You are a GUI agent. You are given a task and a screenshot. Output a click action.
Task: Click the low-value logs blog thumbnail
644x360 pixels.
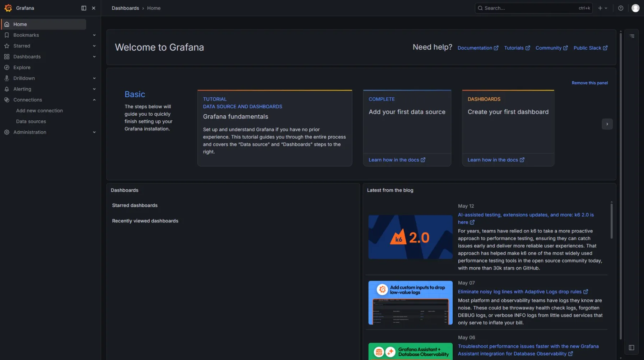click(x=410, y=303)
